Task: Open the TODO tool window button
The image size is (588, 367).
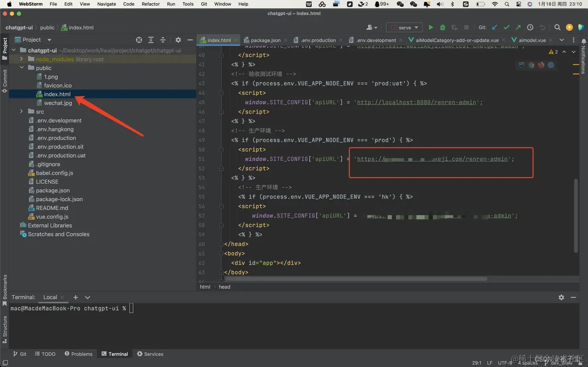Action: (45, 354)
